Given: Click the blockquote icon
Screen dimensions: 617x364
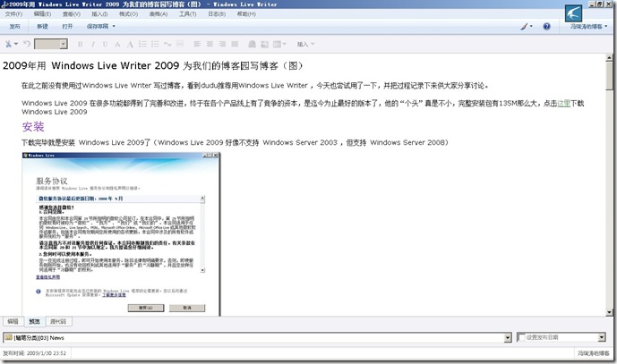Looking at the screenshot, I should point(167,44).
